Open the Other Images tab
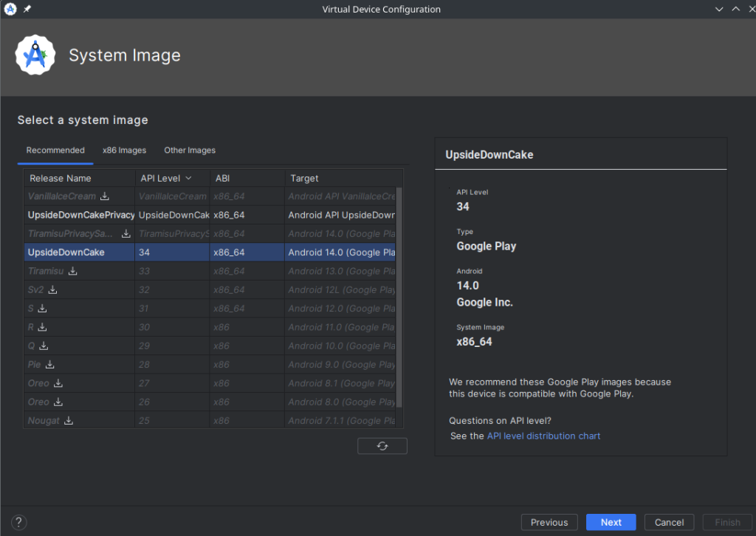The height and width of the screenshot is (536, 756). tap(190, 151)
